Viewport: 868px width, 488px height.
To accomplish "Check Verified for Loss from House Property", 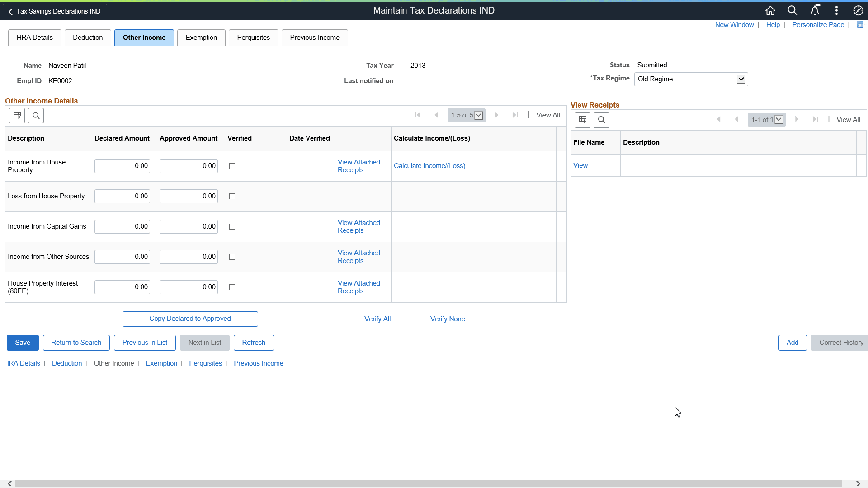I will click(232, 196).
